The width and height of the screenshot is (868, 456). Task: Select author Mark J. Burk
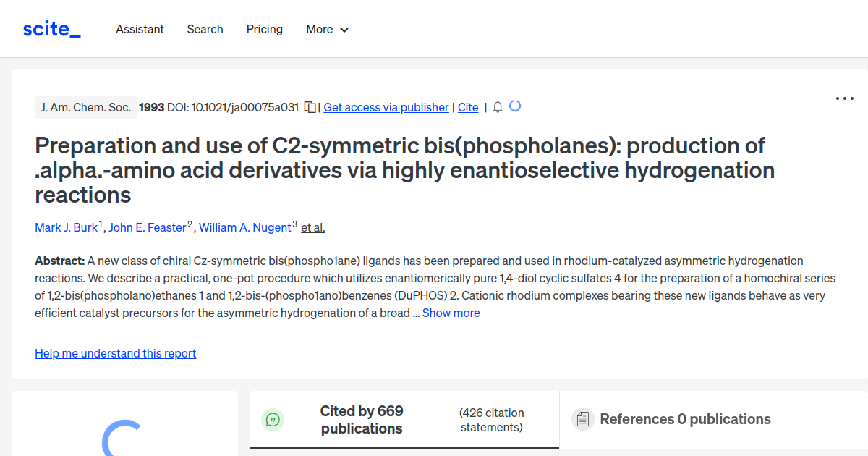pos(66,227)
